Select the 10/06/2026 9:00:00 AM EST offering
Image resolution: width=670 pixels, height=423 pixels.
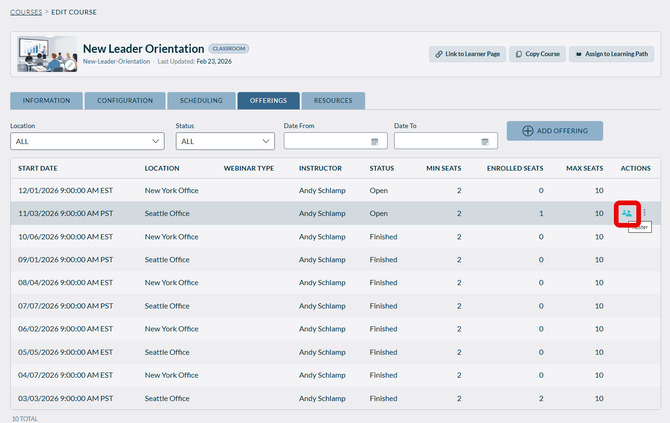coord(335,237)
